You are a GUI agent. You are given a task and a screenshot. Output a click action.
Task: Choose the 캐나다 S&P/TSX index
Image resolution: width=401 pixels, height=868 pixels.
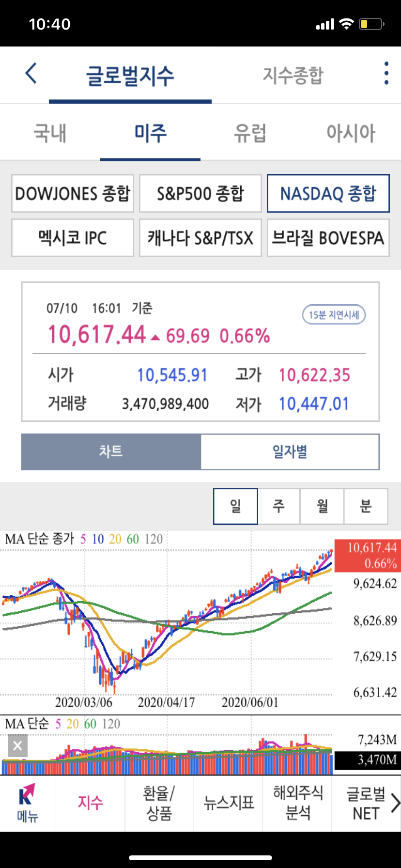(x=200, y=238)
